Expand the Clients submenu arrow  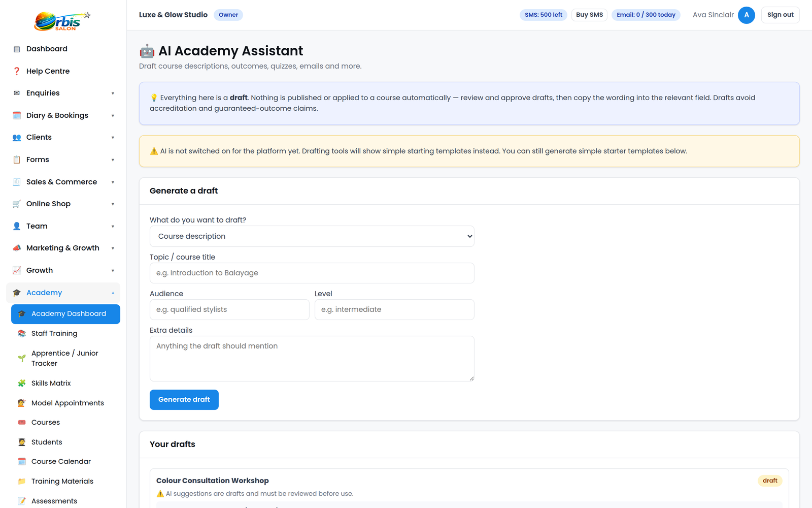tap(113, 138)
